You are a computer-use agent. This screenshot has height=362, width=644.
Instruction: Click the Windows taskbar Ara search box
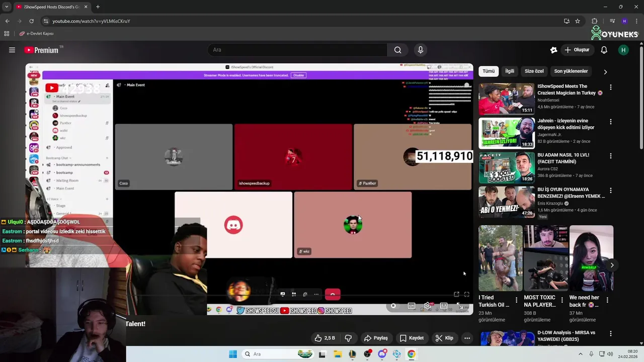coord(278,354)
